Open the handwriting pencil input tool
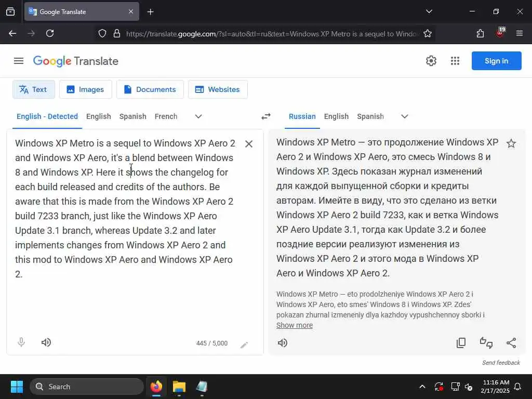This screenshot has height=399, width=532. coord(244,345)
